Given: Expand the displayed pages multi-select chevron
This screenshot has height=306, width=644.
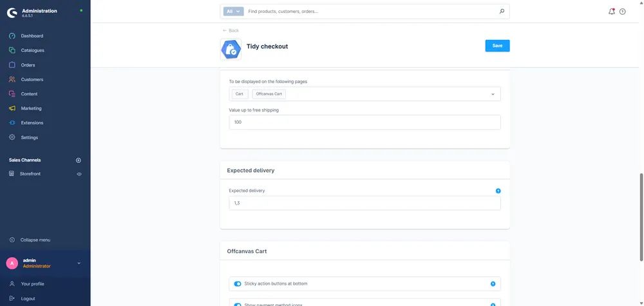Looking at the screenshot, I should coord(493,94).
